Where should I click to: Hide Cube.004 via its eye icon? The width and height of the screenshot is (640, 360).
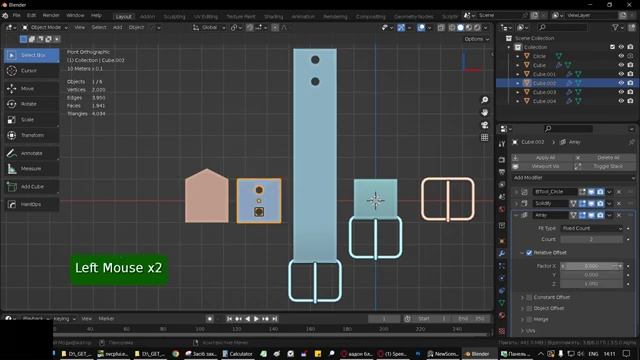click(621, 101)
